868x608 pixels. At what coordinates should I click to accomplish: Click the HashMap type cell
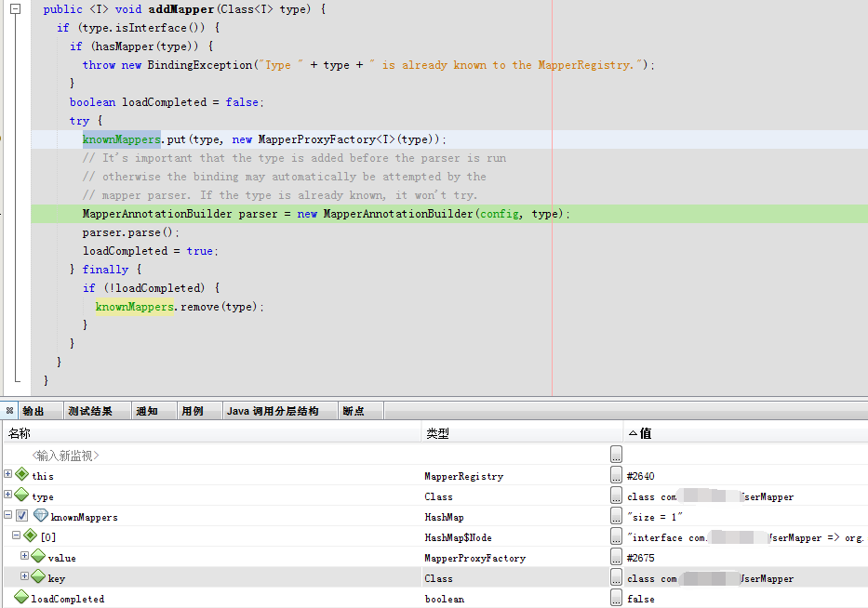[444, 517]
